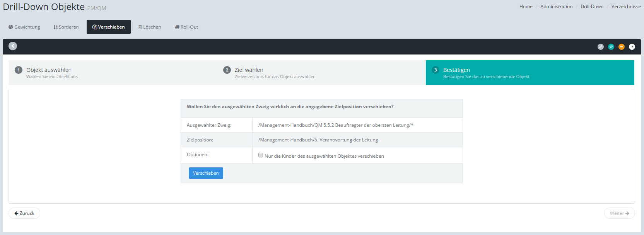Click the blue Verschieben button
Screen dimensions: 644x235
(206, 173)
